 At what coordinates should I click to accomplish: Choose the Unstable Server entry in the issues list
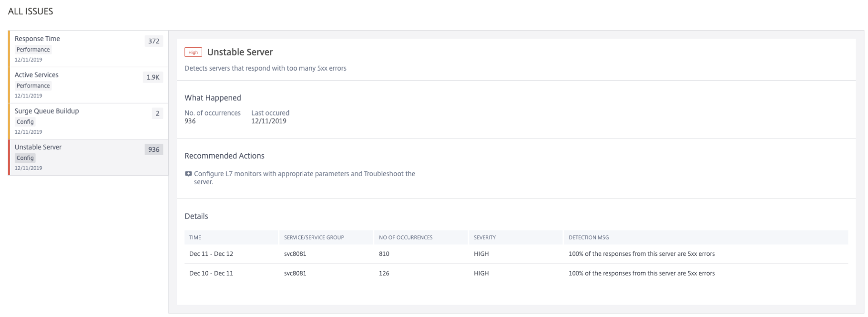point(88,158)
